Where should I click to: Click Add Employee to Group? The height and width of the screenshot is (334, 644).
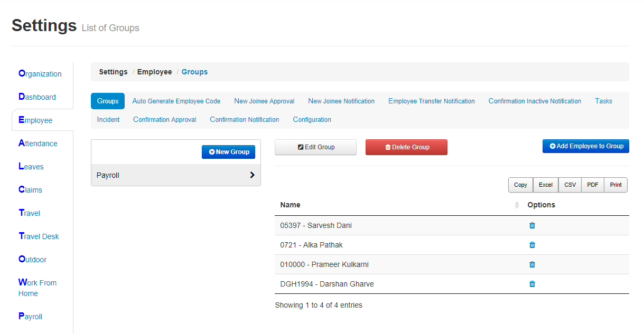[585, 146]
